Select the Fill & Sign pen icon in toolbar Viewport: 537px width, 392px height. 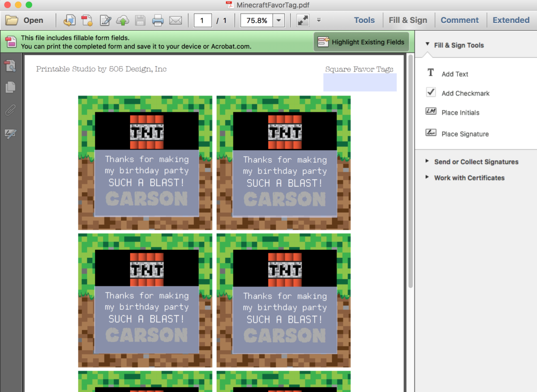(x=105, y=20)
